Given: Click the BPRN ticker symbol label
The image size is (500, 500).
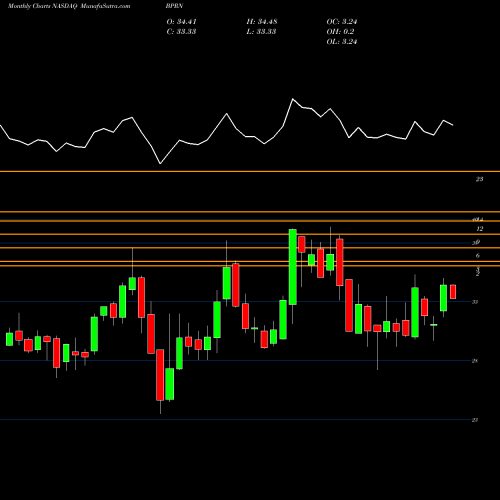Looking at the screenshot, I should coord(175,6).
